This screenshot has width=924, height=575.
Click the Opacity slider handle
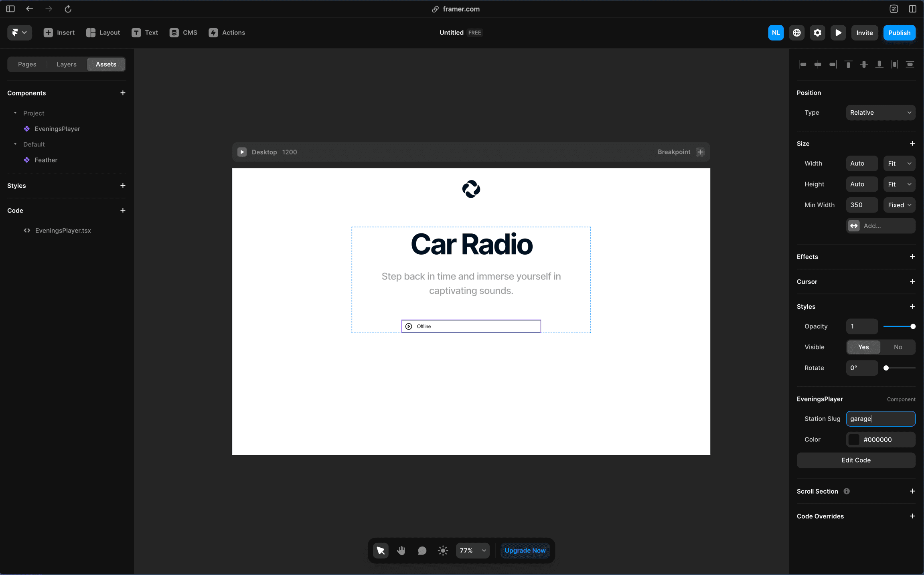pos(913,326)
